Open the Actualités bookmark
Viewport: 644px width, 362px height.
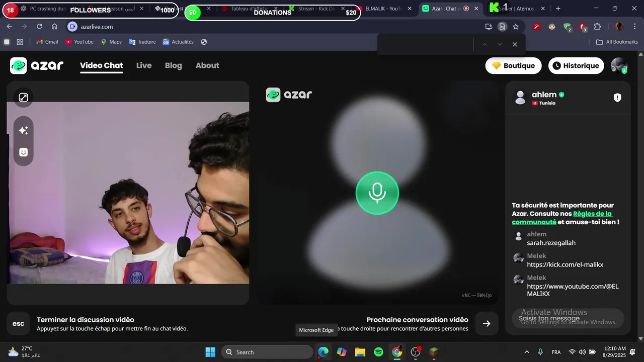(x=178, y=42)
